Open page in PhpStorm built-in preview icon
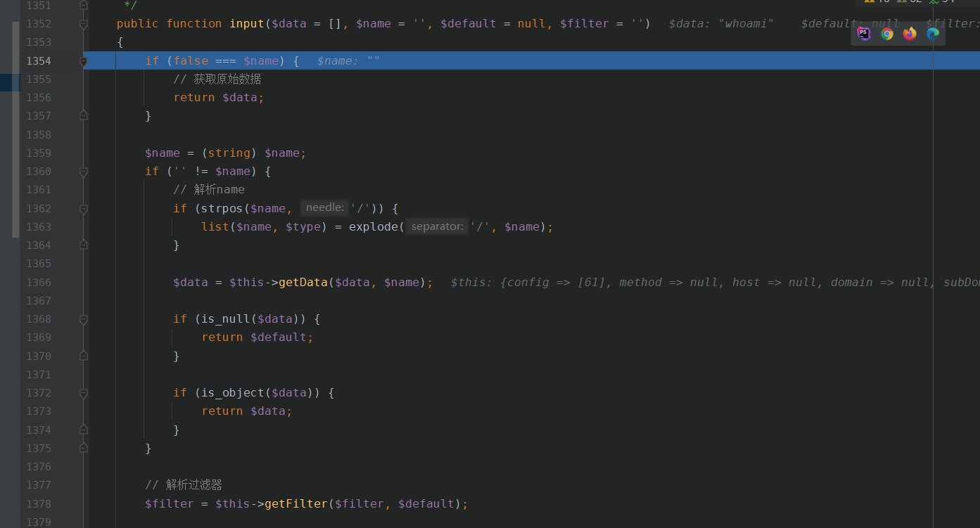 click(x=864, y=33)
